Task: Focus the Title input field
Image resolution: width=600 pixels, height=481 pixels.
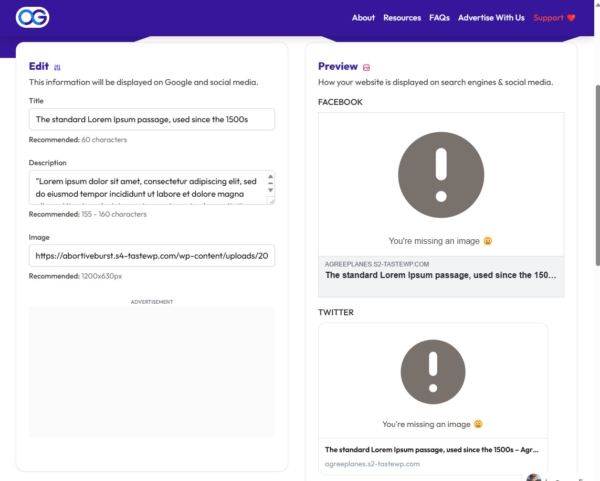Action: pyautogui.click(x=152, y=120)
